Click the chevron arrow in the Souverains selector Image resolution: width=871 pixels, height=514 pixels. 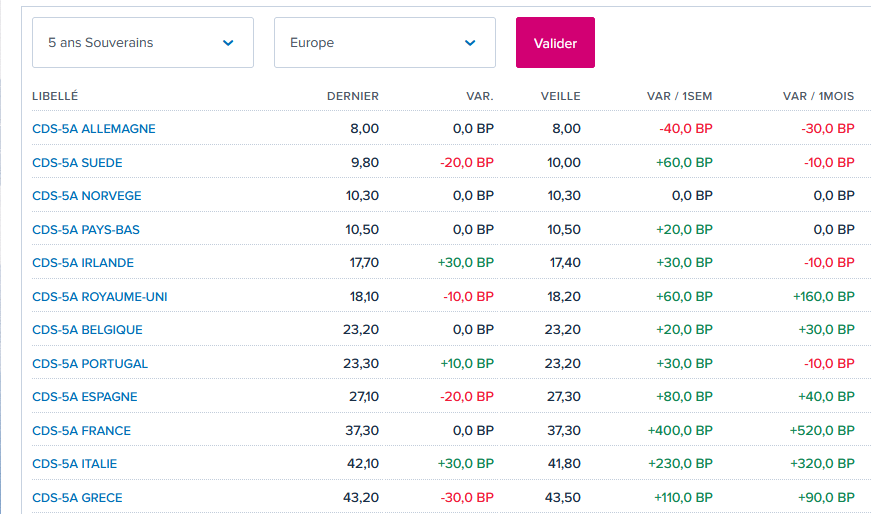coord(228,43)
